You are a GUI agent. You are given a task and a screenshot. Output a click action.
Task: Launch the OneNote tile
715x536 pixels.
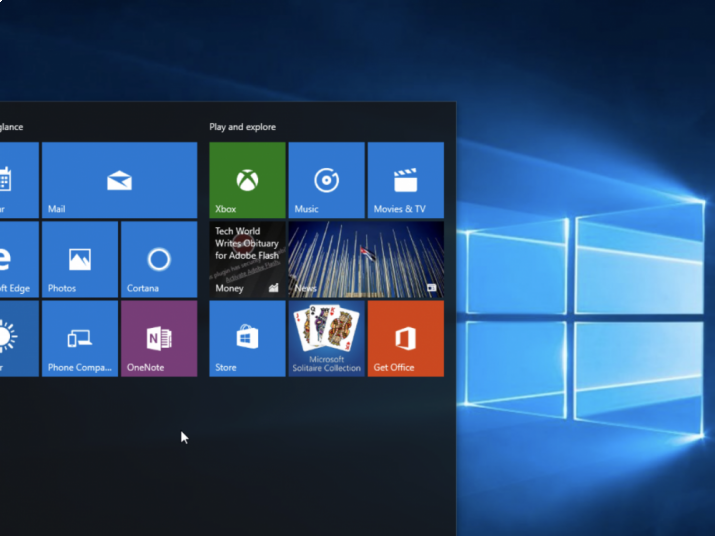pos(159,338)
